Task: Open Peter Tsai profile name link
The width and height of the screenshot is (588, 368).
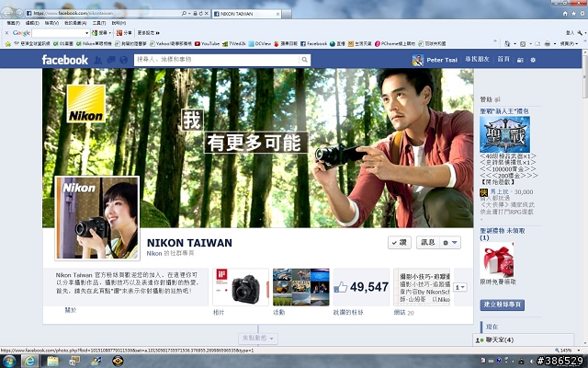Action: click(x=442, y=60)
